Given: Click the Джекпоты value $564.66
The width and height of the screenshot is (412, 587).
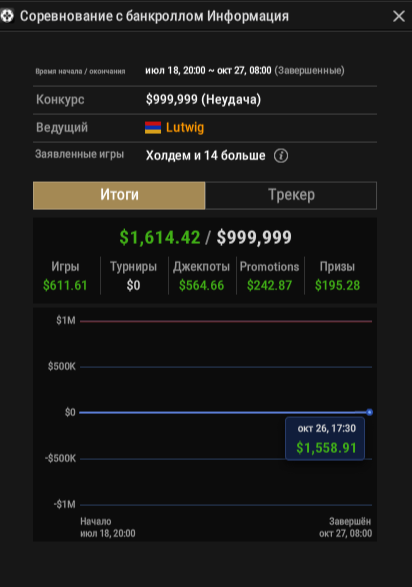Looking at the screenshot, I should [x=201, y=285].
